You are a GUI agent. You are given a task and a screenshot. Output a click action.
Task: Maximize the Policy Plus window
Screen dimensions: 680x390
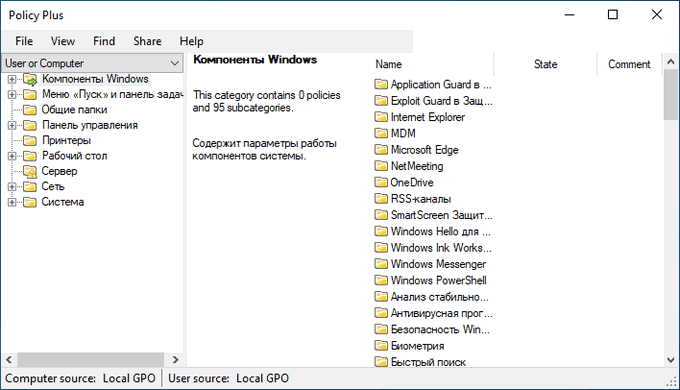613,15
